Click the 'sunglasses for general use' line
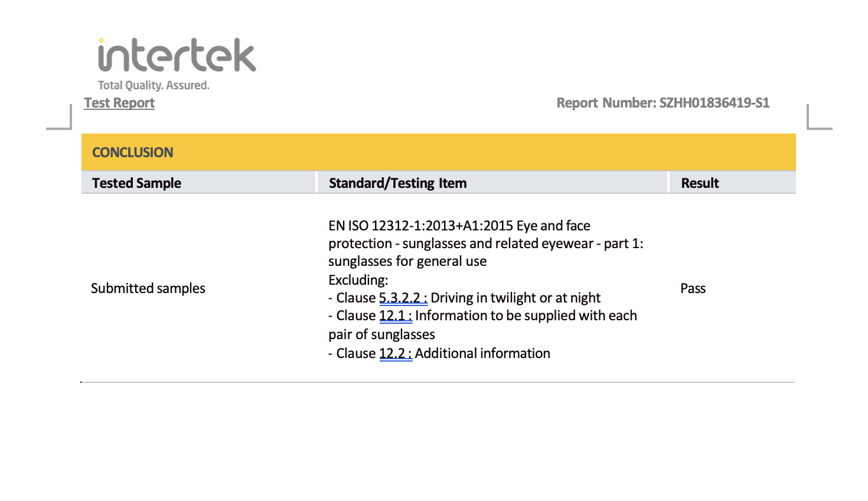This screenshot has width=868, height=501. pyautogui.click(x=407, y=261)
